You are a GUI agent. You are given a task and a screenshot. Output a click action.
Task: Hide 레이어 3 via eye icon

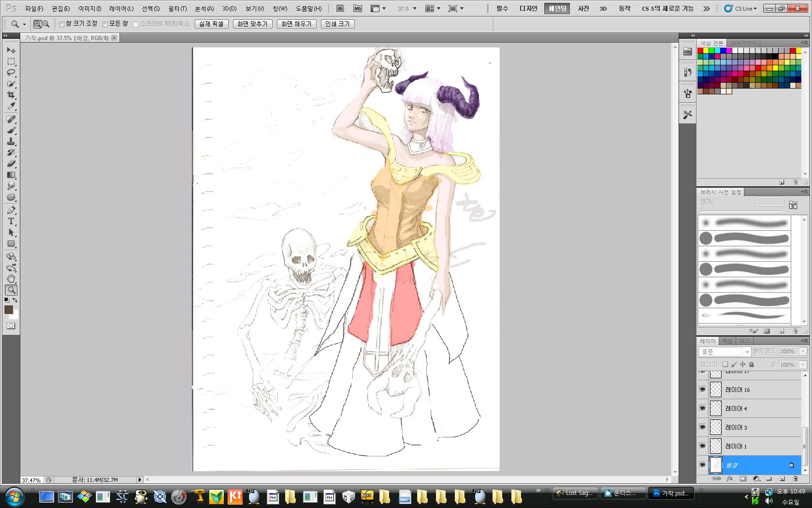tap(702, 427)
